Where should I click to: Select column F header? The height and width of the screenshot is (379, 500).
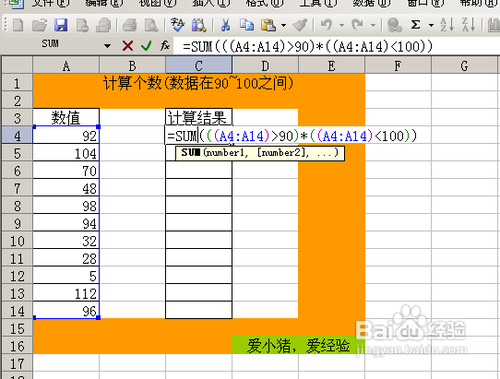(398, 66)
